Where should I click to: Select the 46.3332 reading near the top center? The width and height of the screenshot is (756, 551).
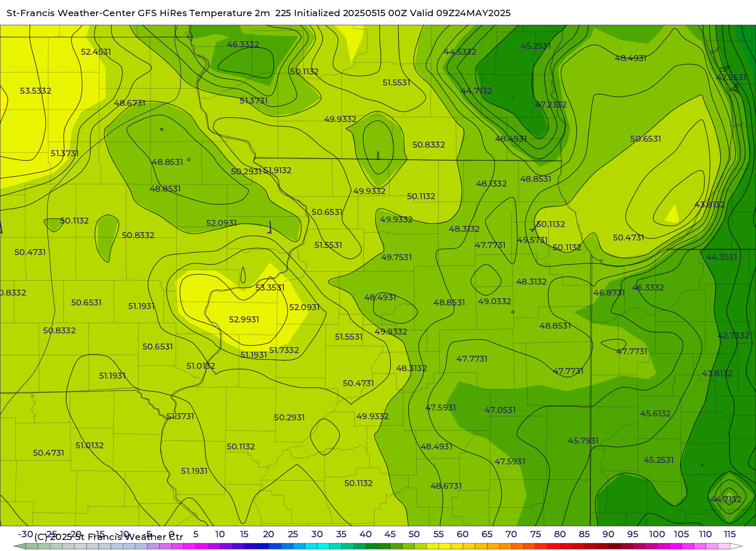point(243,44)
